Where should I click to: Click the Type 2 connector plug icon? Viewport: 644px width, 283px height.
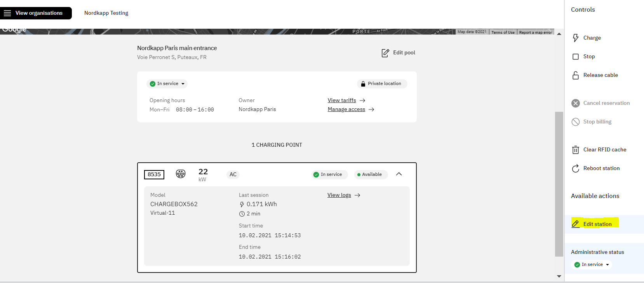(x=181, y=174)
